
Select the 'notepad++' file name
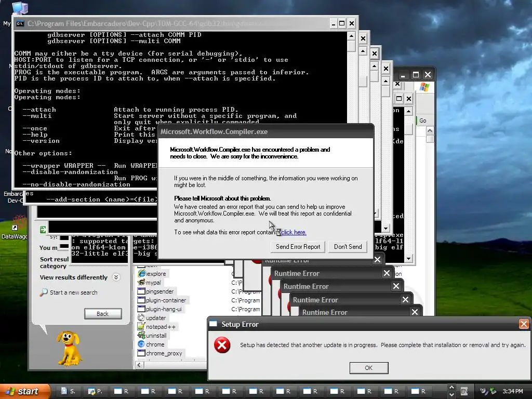point(161,327)
